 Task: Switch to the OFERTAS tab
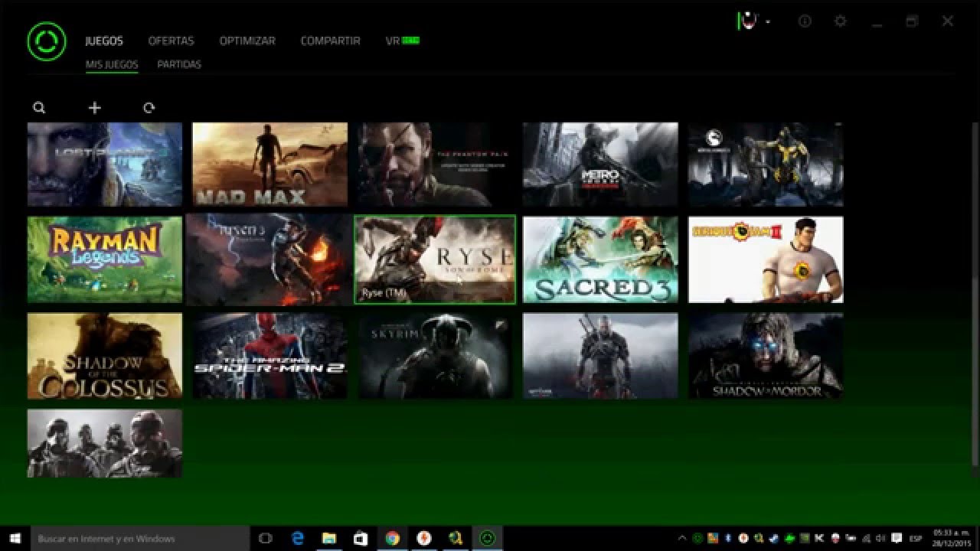pos(171,41)
